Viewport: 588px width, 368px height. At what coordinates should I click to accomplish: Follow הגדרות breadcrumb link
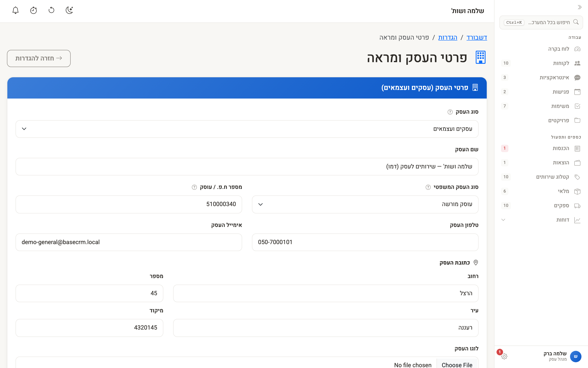pyautogui.click(x=448, y=37)
